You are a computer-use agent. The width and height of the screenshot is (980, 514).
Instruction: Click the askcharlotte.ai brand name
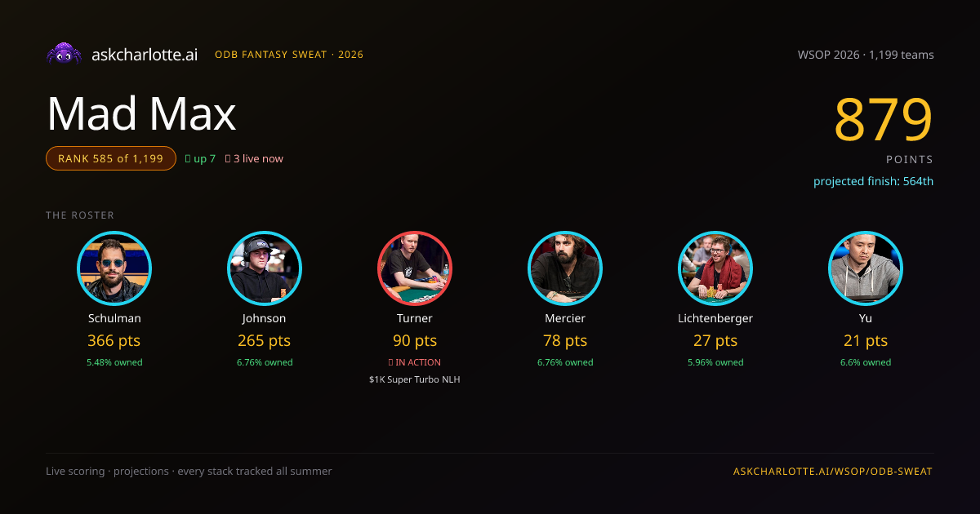click(145, 55)
